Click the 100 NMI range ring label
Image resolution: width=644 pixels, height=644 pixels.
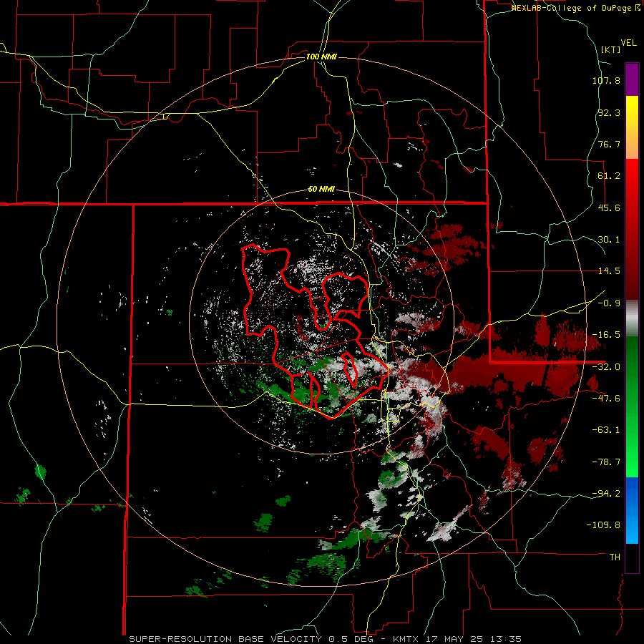tap(321, 57)
